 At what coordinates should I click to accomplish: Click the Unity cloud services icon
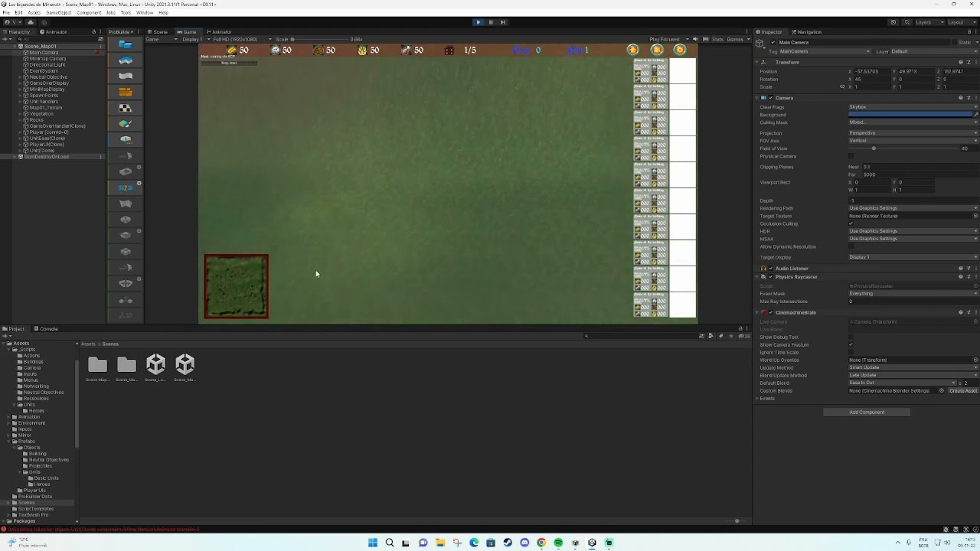pos(32,22)
